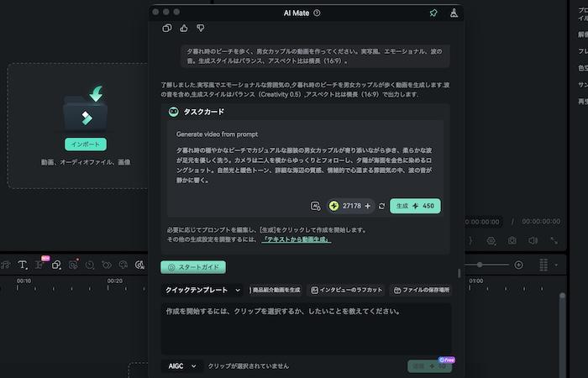Click the import folder icon in media panel
Viewport: 588px width, 378px height.
click(86, 108)
